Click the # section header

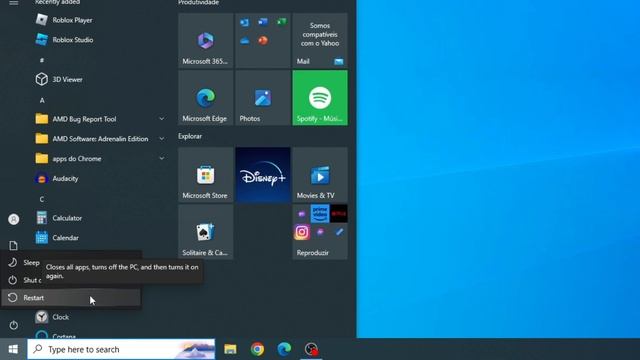coord(42,60)
